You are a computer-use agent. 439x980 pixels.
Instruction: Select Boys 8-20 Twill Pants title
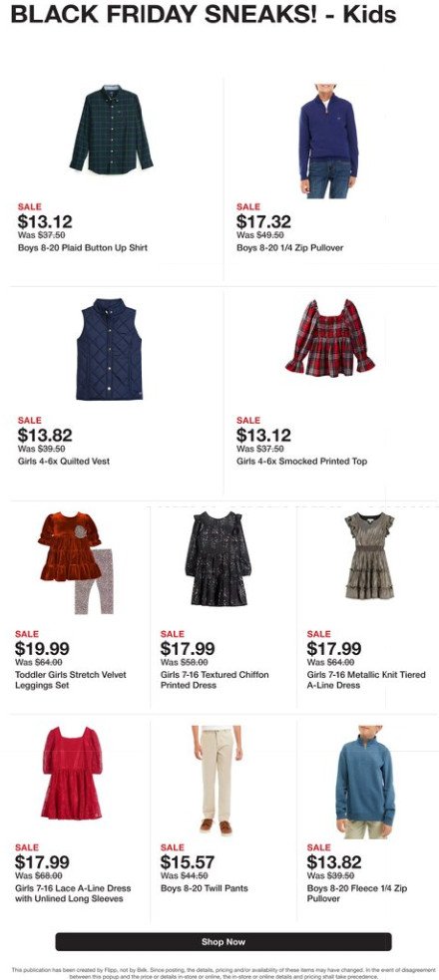pyautogui.click(x=205, y=888)
